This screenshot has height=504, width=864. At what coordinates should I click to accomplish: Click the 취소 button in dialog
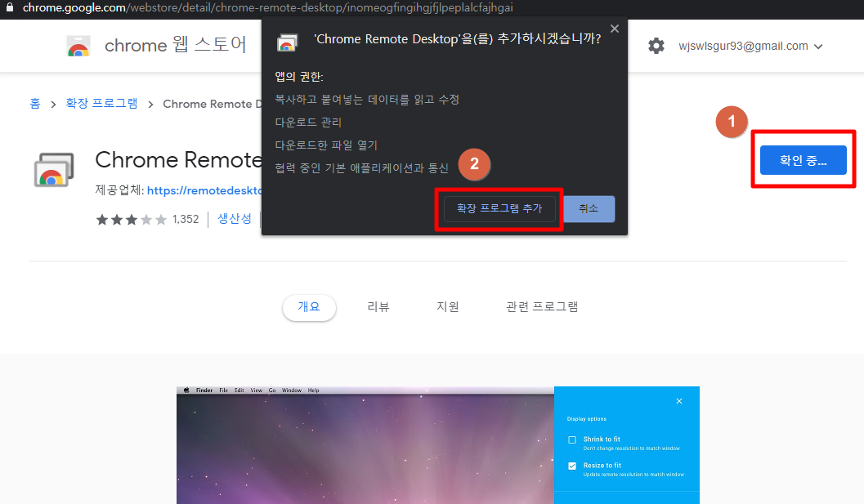[x=589, y=209]
